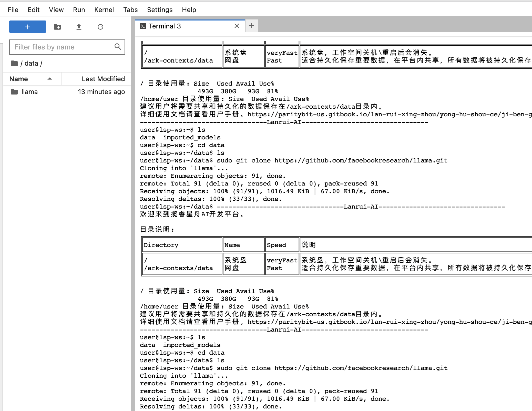Open the Help menu
Screen dimensions: 532x411
pyautogui.click(x=189, y=10)
